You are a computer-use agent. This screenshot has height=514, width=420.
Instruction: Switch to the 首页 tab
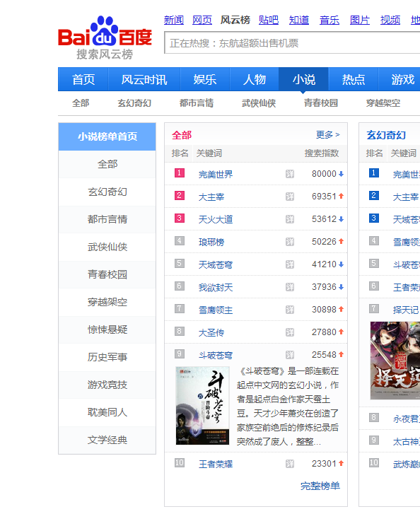(83, 79)
